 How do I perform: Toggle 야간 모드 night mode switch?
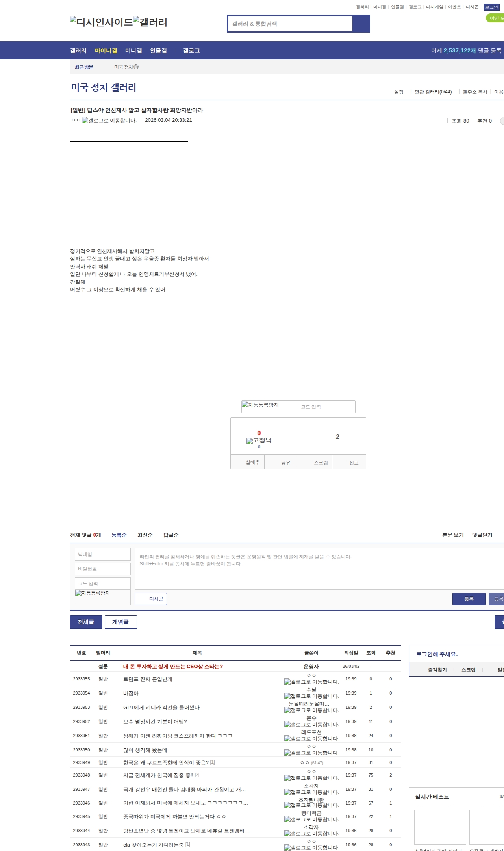click(495, 18)
